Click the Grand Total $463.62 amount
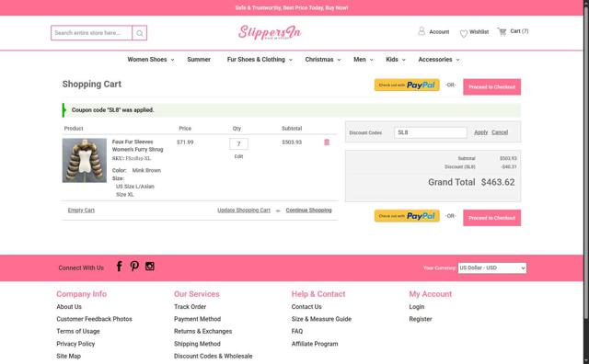Screen dimensions: 589x364 498,182
